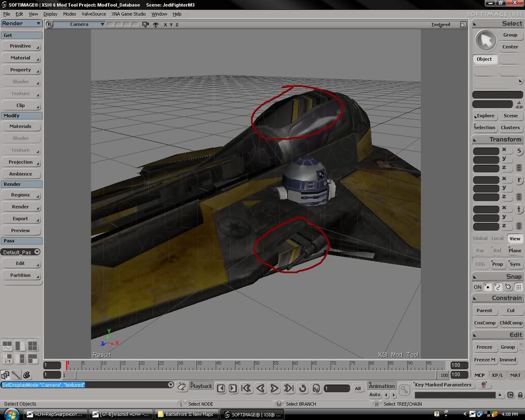The image size is (525, 420).
Task: Click the stacked panels icon at bottom left
Action: [x=5, y=375]
